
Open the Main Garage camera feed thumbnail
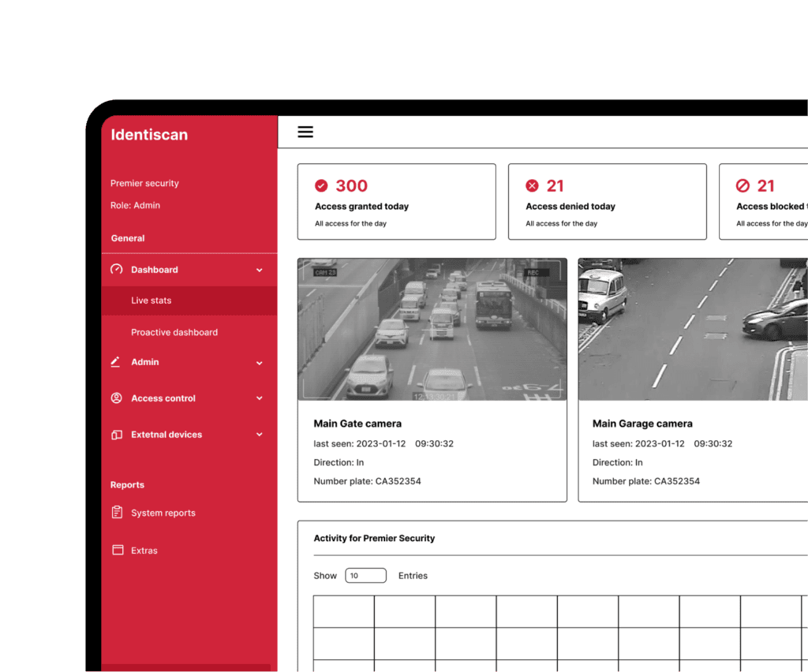pyautogui.click(x=693, y=330)
